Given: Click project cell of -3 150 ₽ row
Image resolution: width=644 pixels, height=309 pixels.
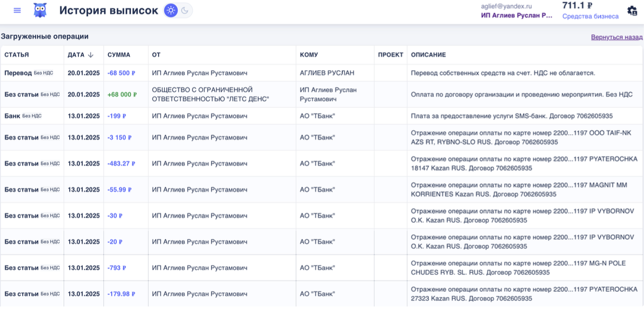Looking at the screenshot, I should point(390,138).
